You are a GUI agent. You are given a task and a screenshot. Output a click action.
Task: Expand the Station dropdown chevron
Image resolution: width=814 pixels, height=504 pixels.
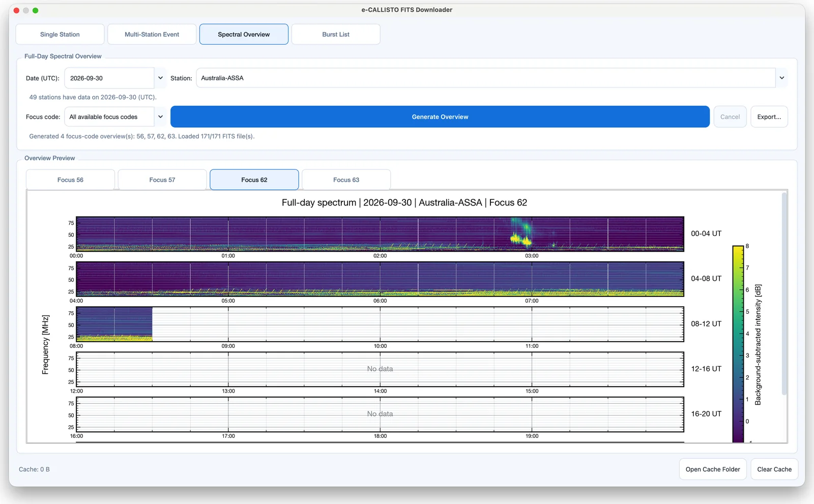tap(781, 78)
